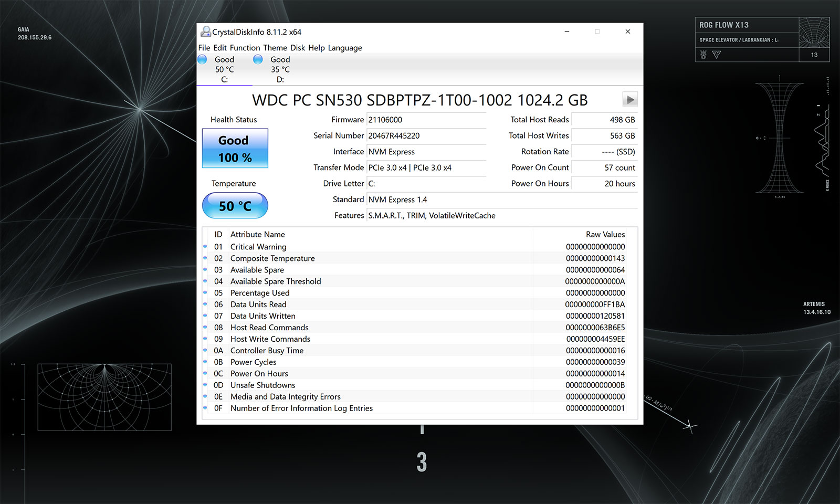The width and height of the screenshot is (840, 504).
Task: Select the Critical Warning attribute name
Action: click(258, 247)
